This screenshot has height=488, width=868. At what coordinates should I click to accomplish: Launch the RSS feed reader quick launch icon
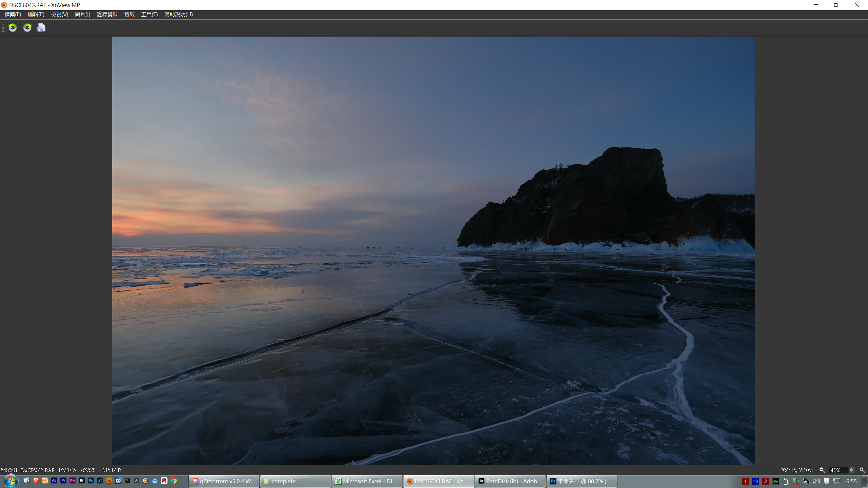(45, 481)
